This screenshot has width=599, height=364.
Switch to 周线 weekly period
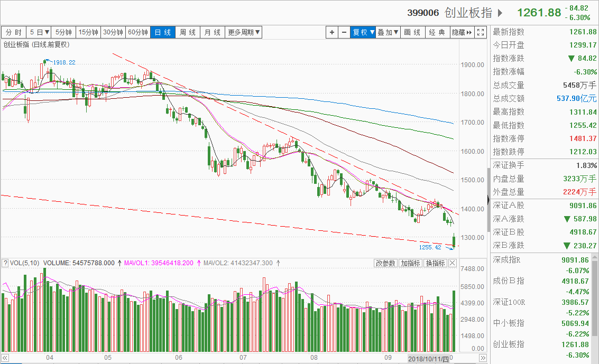click(x=188, y=32)
